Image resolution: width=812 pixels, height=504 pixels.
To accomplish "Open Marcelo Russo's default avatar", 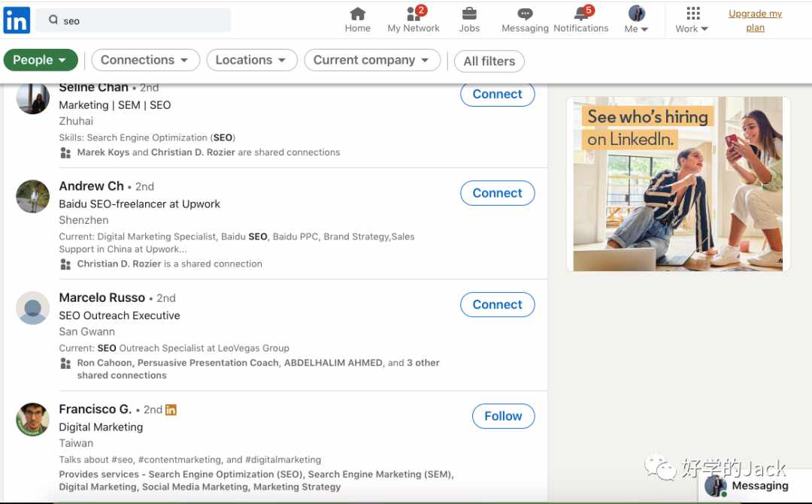I will [x=32, y=308].
